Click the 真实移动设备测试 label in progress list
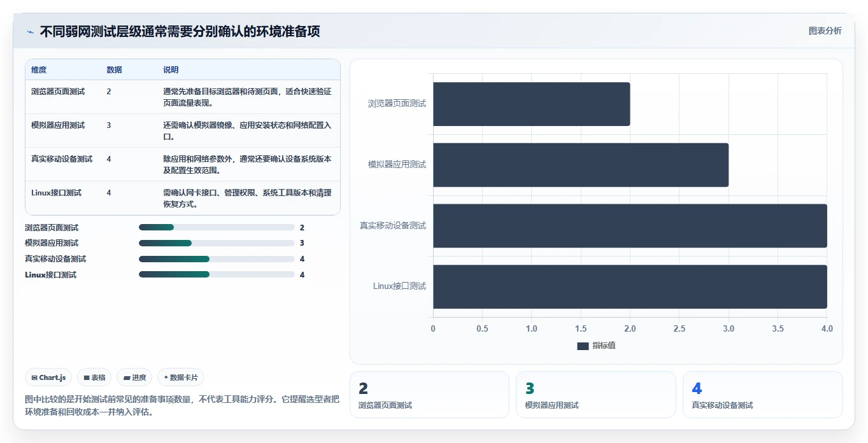The height and width of the screenshot is (443, 868). pyautogui.click(x=55, y=259)
